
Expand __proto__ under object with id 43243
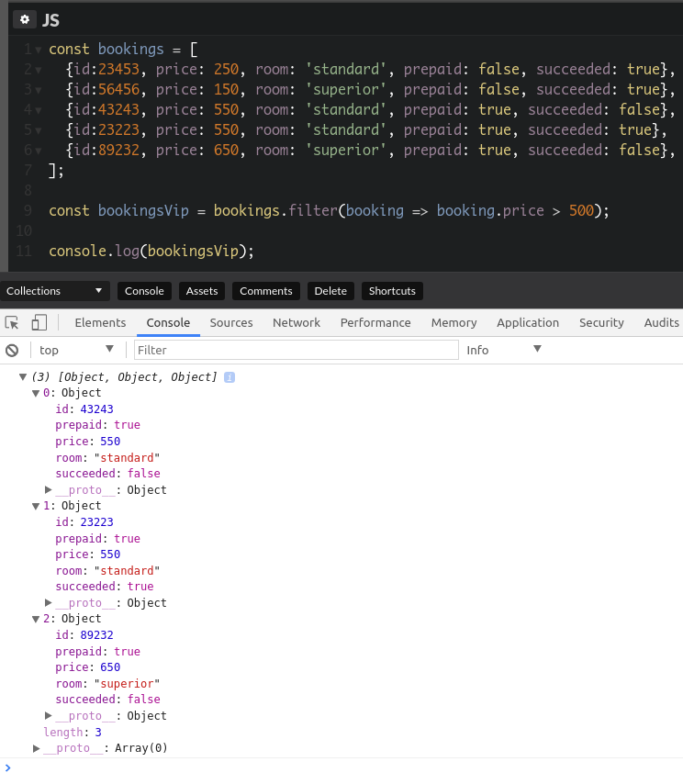49,489
